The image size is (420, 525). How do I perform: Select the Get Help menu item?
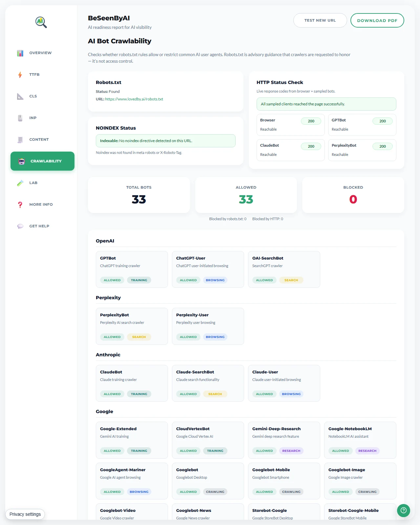tap(42, 226)
